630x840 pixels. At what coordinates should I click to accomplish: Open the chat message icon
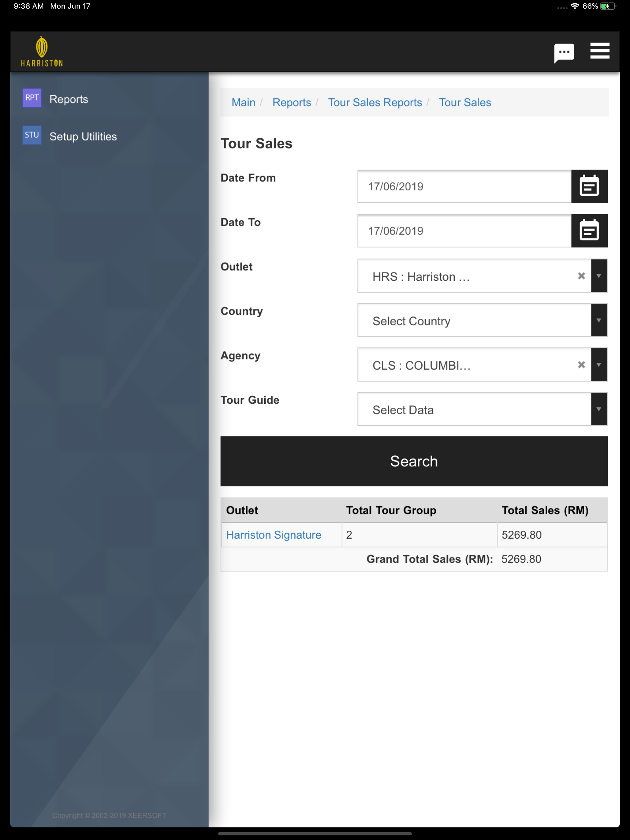[564, 53]
